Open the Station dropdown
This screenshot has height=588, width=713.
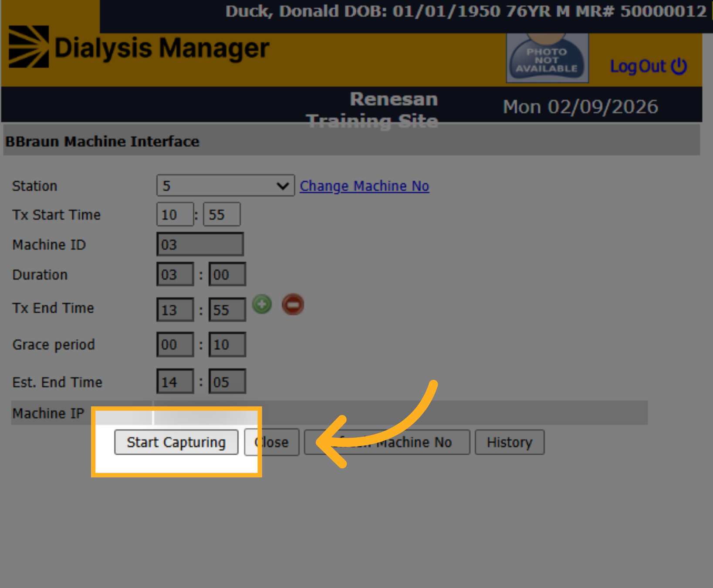coord(226,186)
